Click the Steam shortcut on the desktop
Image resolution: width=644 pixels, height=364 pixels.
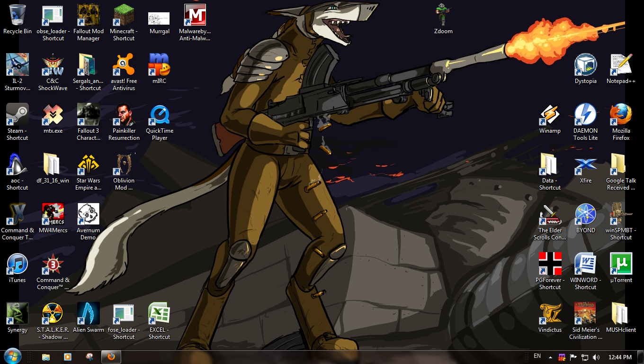coord(18,115)
